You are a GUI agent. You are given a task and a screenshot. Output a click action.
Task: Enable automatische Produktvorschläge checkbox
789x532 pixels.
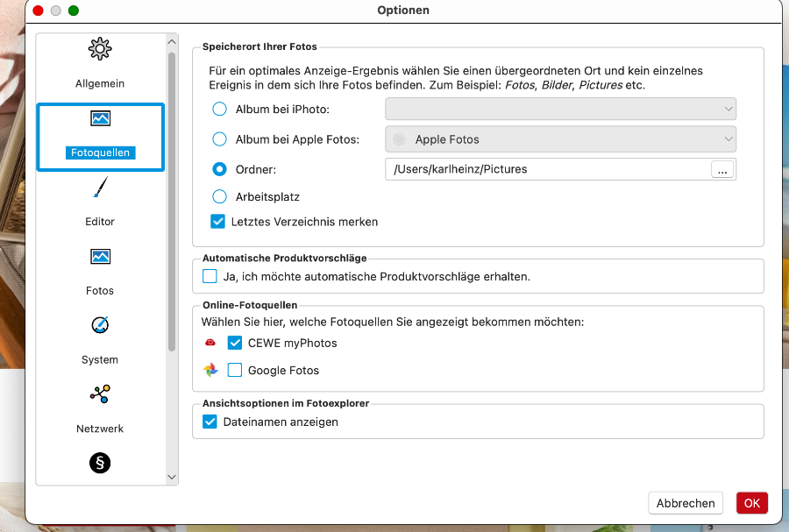click(210, 277)
